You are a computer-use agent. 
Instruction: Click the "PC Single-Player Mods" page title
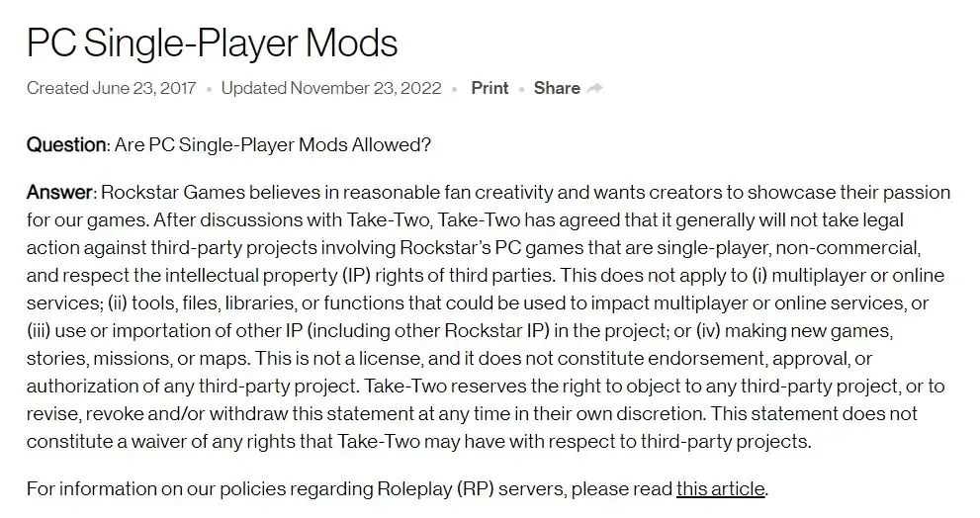(212, 43)
